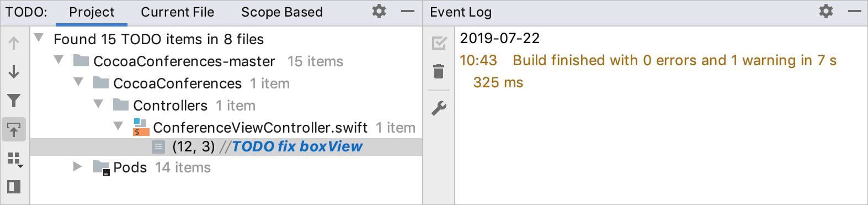Screen dimensions: 868x205
Task: Collapse the Controllers folder
Action: (x=98, y=104)
